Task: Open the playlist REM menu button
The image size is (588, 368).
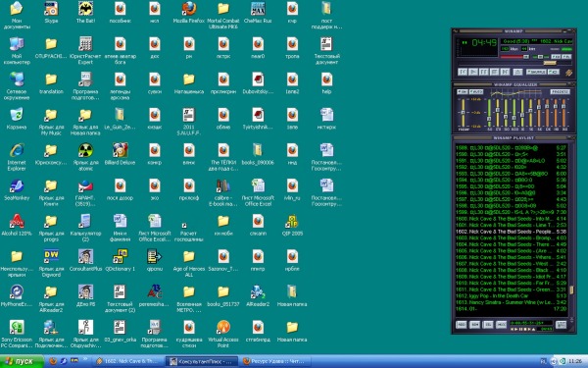Action: tap(474, 325)
